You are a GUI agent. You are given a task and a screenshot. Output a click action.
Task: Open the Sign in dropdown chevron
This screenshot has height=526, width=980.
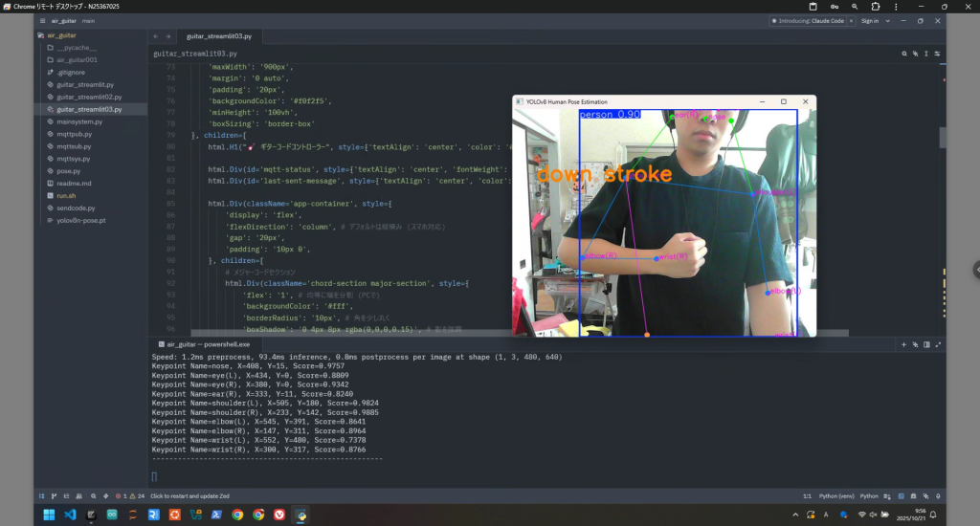[x=888, y=20]
